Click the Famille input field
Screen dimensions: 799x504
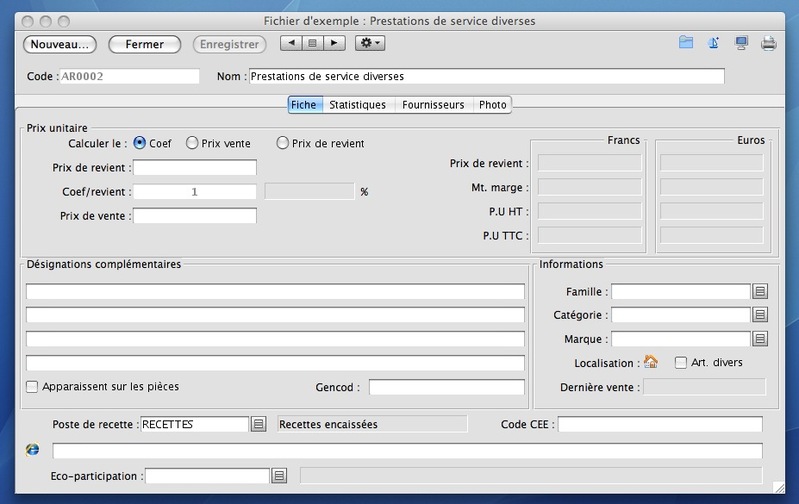[681, 291]
